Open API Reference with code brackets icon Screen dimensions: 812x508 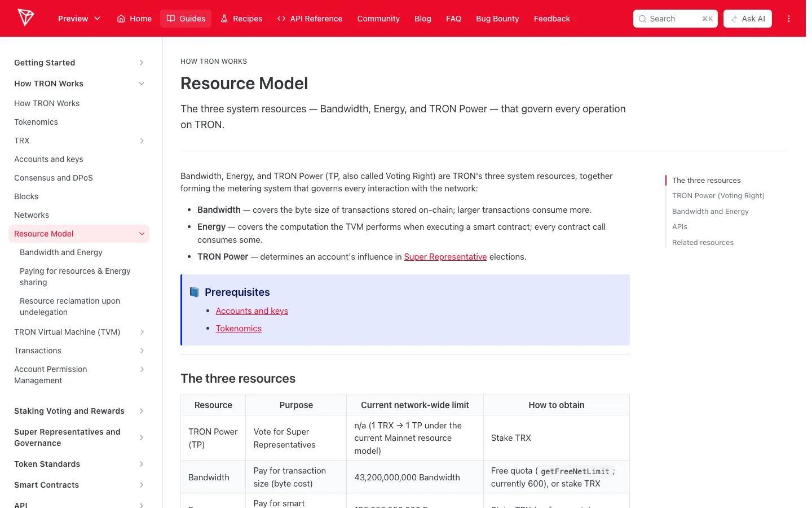click(281, 19)
